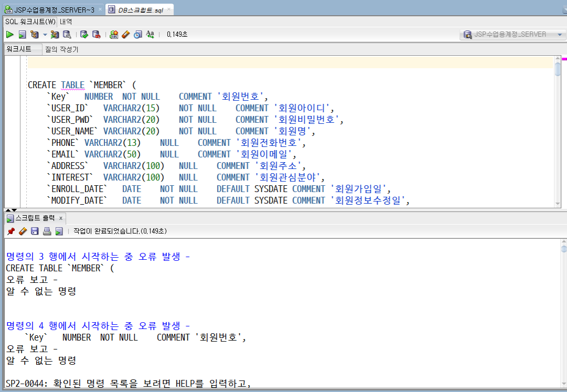The width and height of the screenshot is (567, 392).
Task: Pin the script output with the red pushpin
Action: point(11,231)
